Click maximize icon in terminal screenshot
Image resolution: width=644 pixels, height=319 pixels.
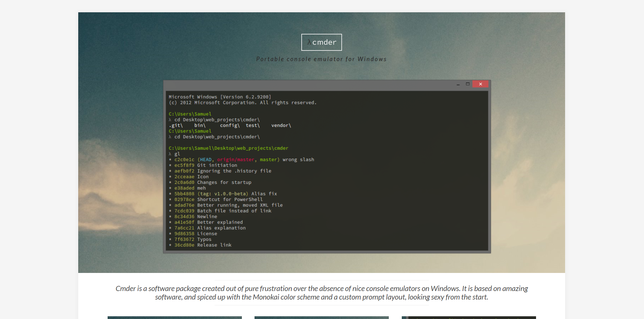point(468,84)
